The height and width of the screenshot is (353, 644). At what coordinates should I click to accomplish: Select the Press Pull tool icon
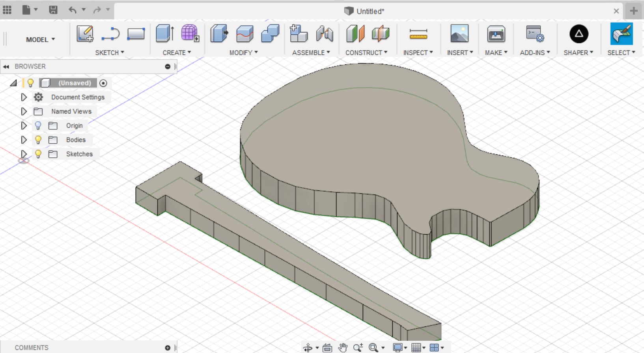pos(219,34)
